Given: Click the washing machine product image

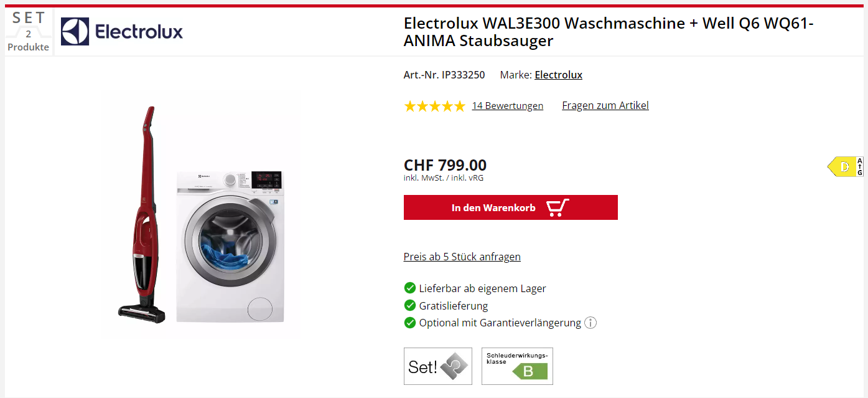Looking at the screenshot, I should [229, 245].
